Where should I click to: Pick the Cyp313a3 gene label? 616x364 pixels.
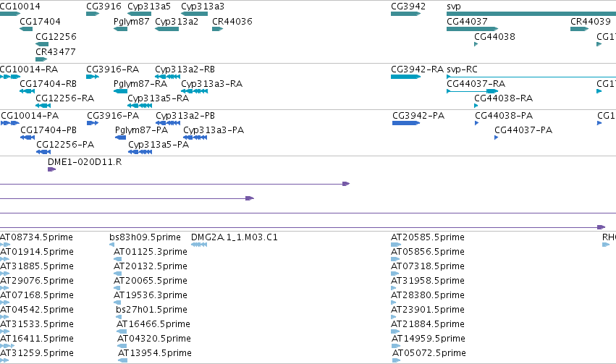coord(203,7)
